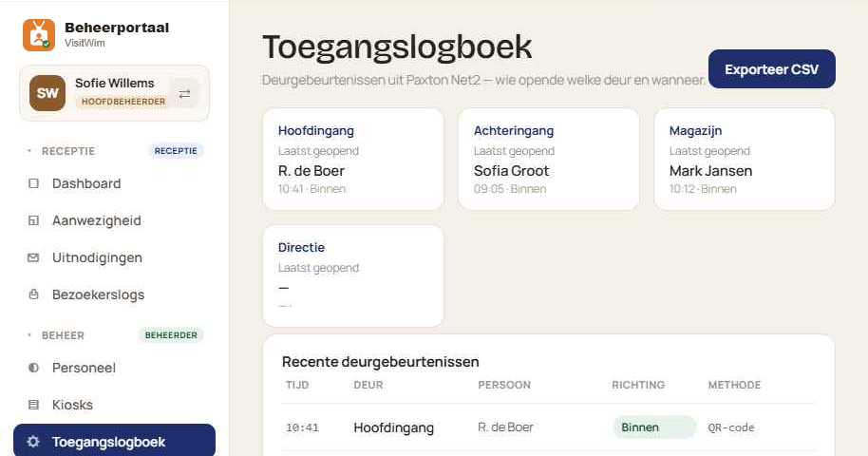868x456 pixels.
Task: Click the RECEPTIE role badge
Action: click(176, 151)
